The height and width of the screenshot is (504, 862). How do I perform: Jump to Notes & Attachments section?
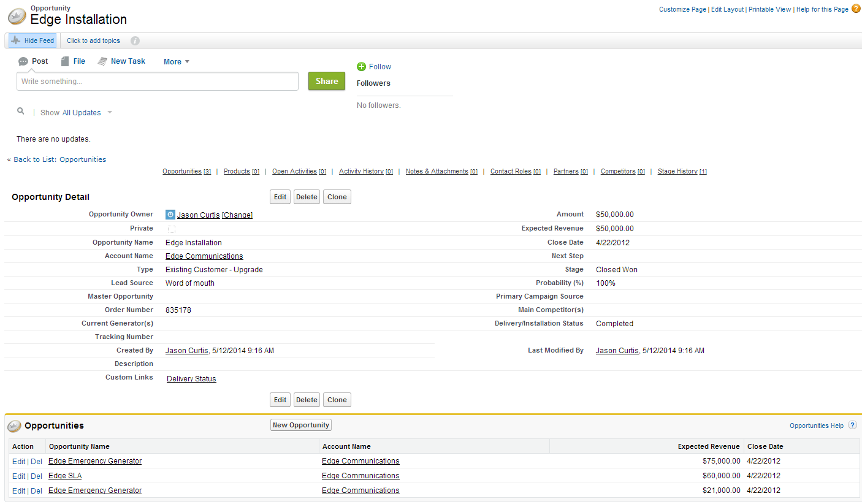437,172
